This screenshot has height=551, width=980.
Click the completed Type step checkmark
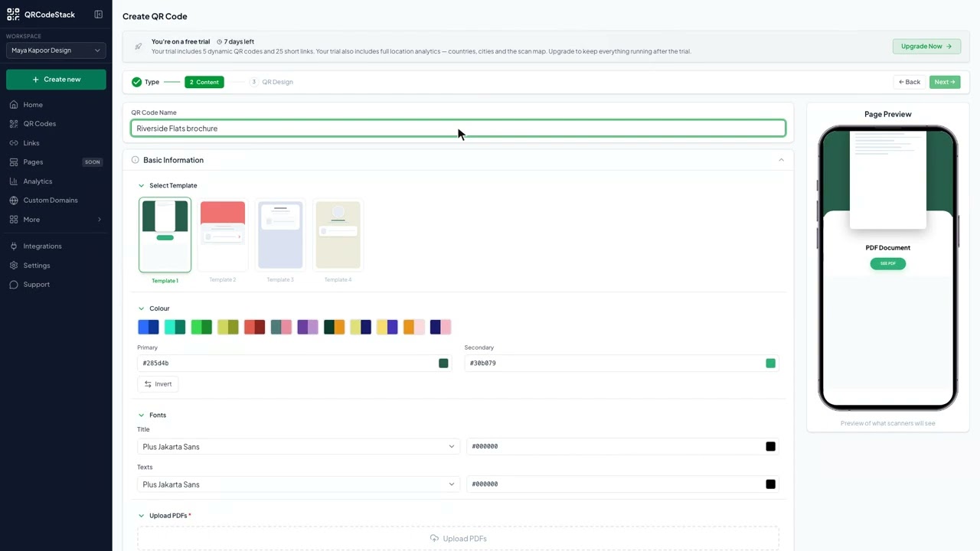coord(136,82)
